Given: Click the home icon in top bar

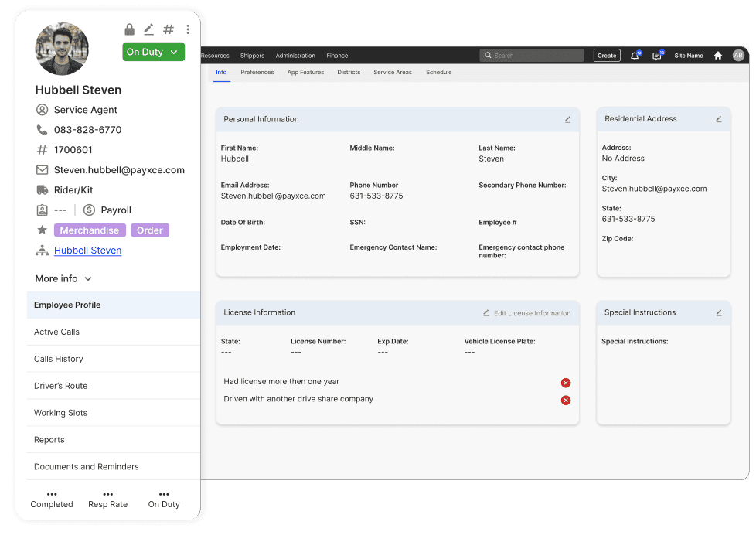Looking at the screenshot, I should point(718,56).
